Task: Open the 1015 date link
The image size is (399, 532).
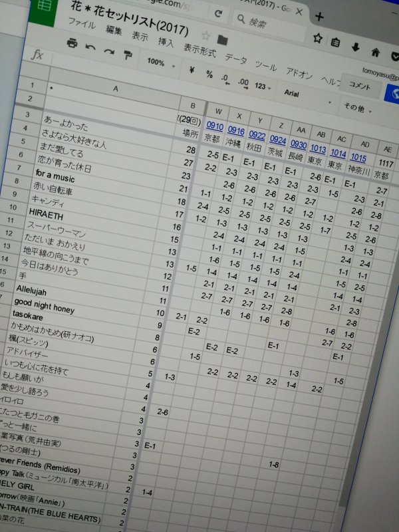Action: 358,158
